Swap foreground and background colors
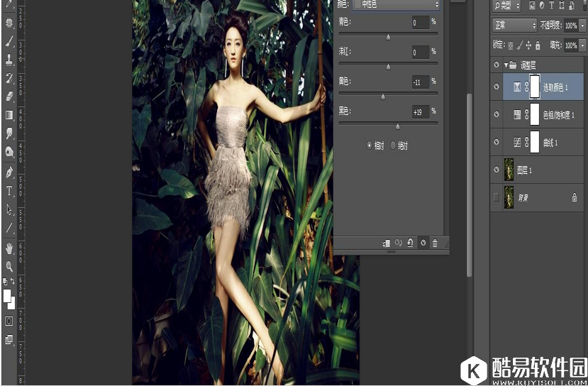This screenshot has height=386, width=588. point(12,280)
